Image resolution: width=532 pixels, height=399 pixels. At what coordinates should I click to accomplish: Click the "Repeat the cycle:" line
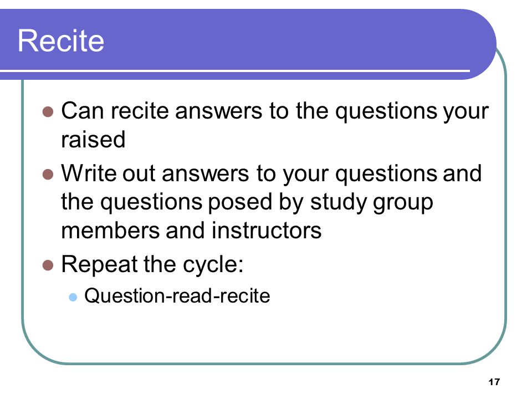pyautogui.click(x=152, y=264)
